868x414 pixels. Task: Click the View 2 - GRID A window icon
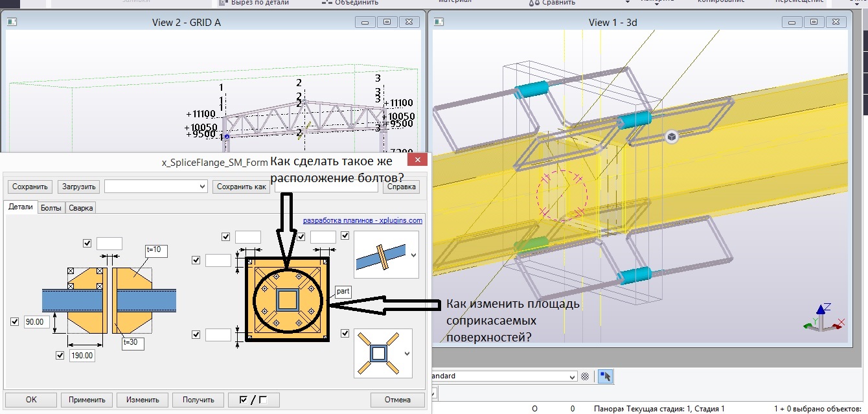pos(12,22)
